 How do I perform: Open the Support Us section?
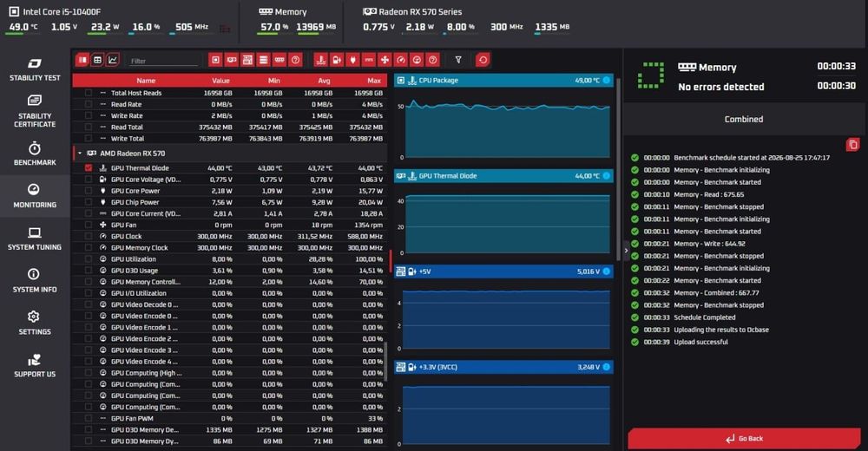click(35, 366)
